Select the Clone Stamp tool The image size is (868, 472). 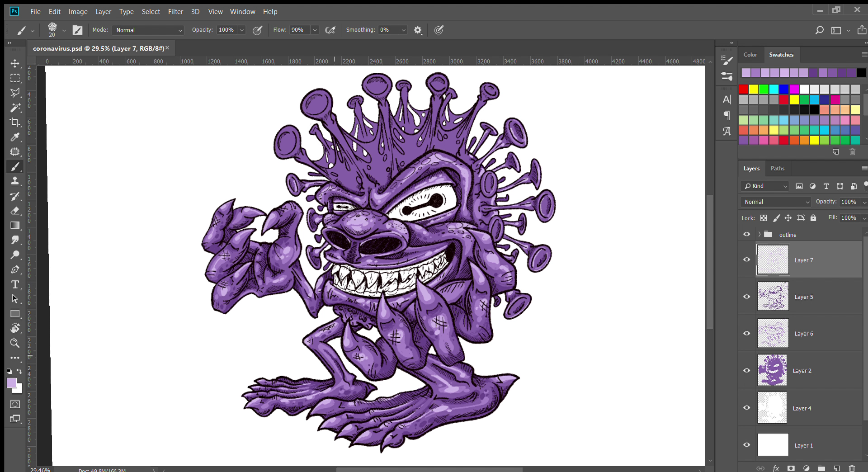[15, 181]
